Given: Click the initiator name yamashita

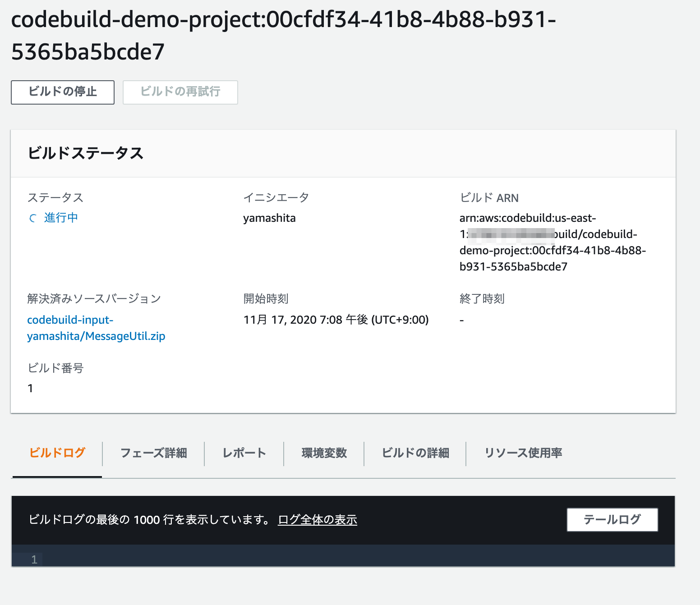Looking at the screenshot, I should coord(269,218).
